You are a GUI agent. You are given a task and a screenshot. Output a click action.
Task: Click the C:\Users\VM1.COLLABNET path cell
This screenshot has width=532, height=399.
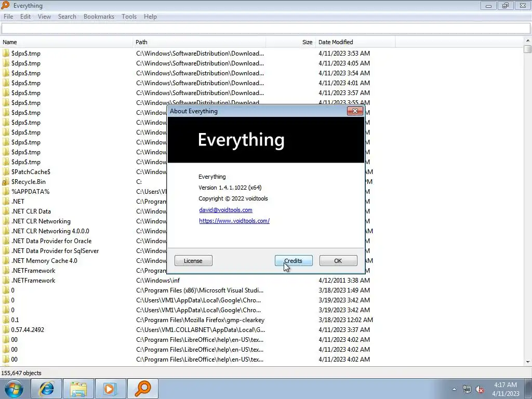[201, 330]
